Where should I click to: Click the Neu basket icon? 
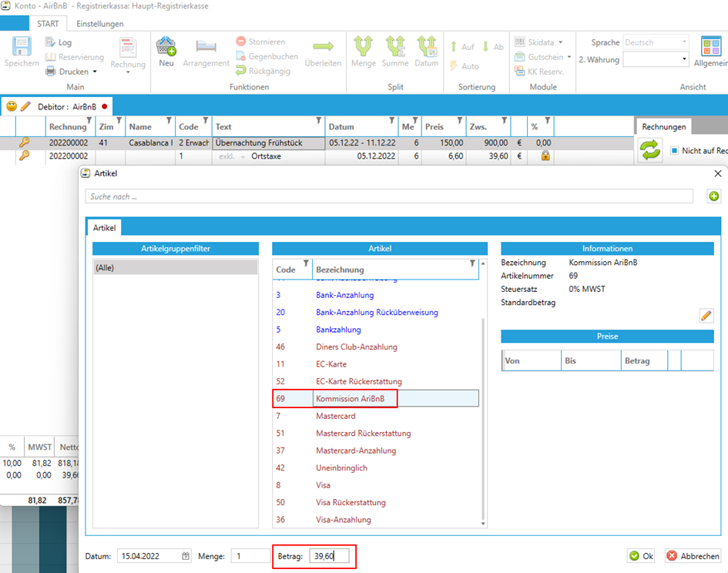click(166, 48)
